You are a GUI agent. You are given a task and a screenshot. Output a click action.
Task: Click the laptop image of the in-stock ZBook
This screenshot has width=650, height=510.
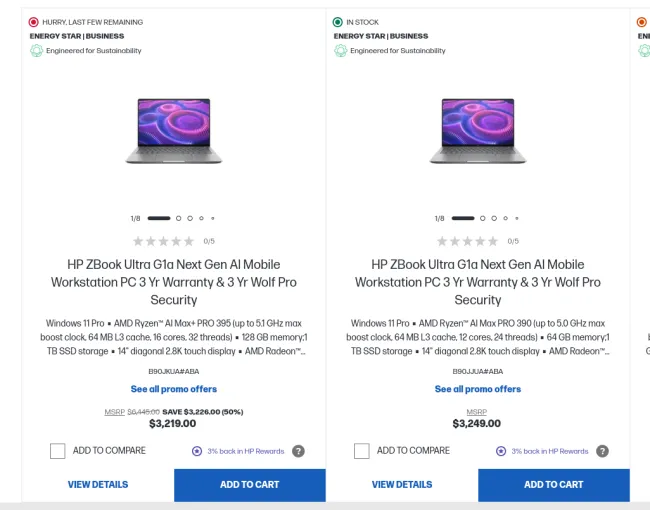click(x=478, y=130)
